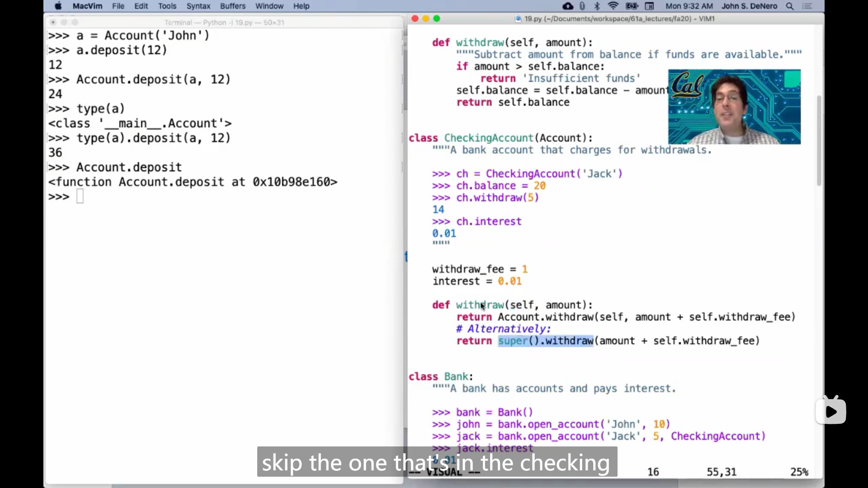Open the Buffers menu

[232, 6]
